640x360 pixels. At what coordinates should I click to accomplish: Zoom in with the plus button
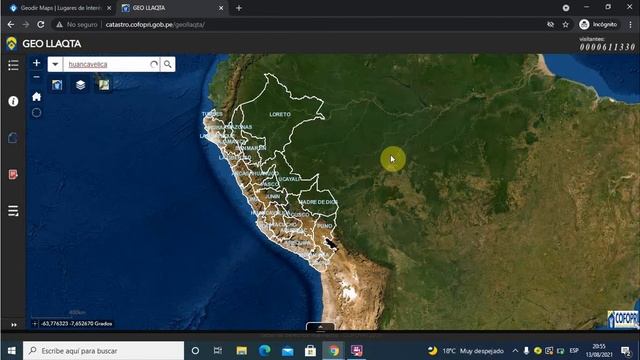point(36,63)
